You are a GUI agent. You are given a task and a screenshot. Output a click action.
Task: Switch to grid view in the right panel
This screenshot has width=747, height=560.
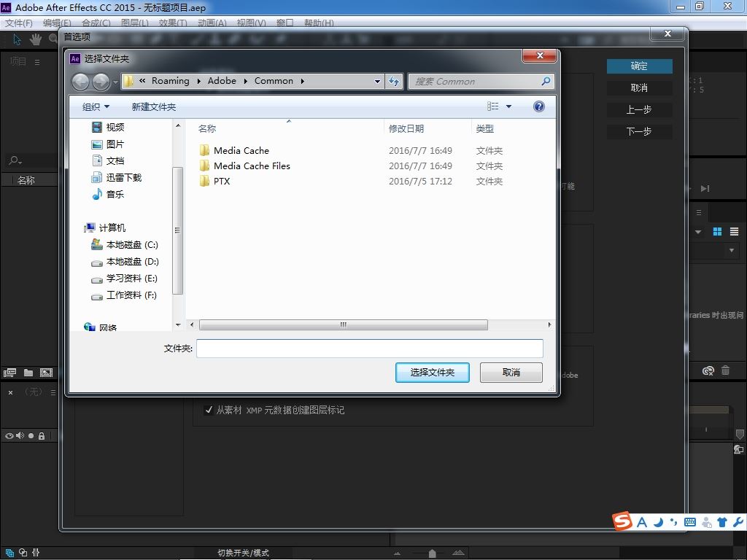pos(717,231)
